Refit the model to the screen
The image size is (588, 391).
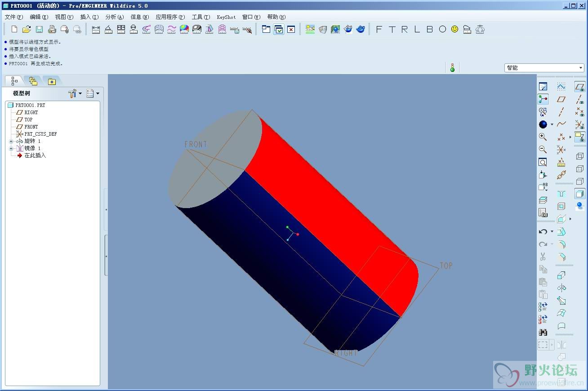[x=543, y=162]
